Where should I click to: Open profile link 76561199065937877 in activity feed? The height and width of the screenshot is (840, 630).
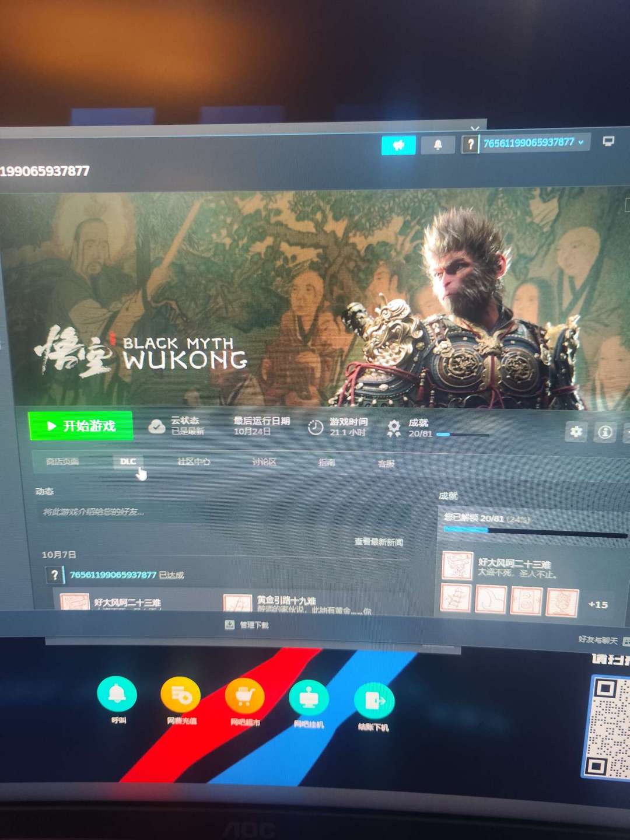coord(113,575)
